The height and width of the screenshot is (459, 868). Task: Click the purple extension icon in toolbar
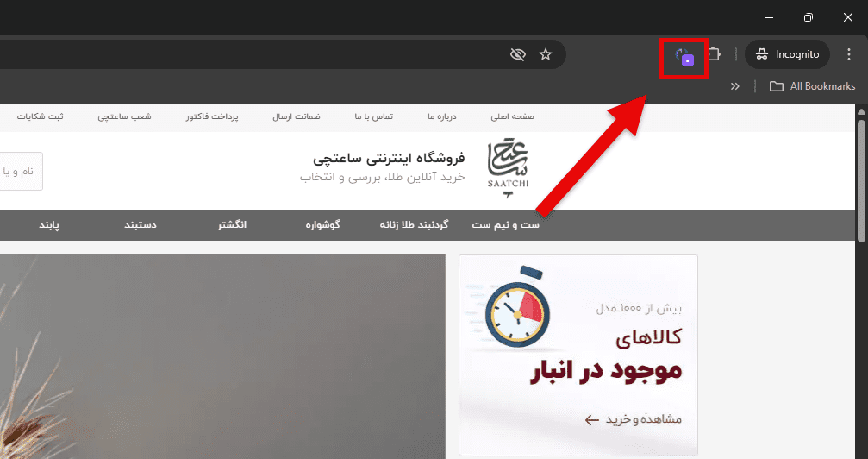(x=684, y=57)
